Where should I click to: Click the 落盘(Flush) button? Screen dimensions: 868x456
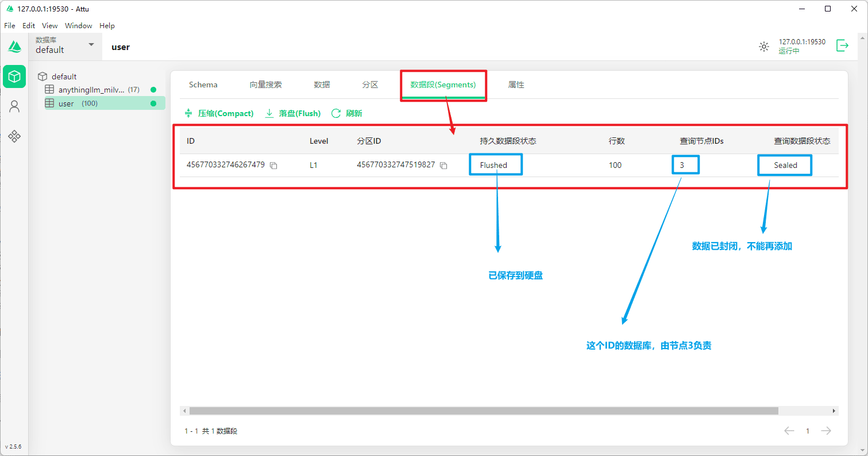point(292,113)
